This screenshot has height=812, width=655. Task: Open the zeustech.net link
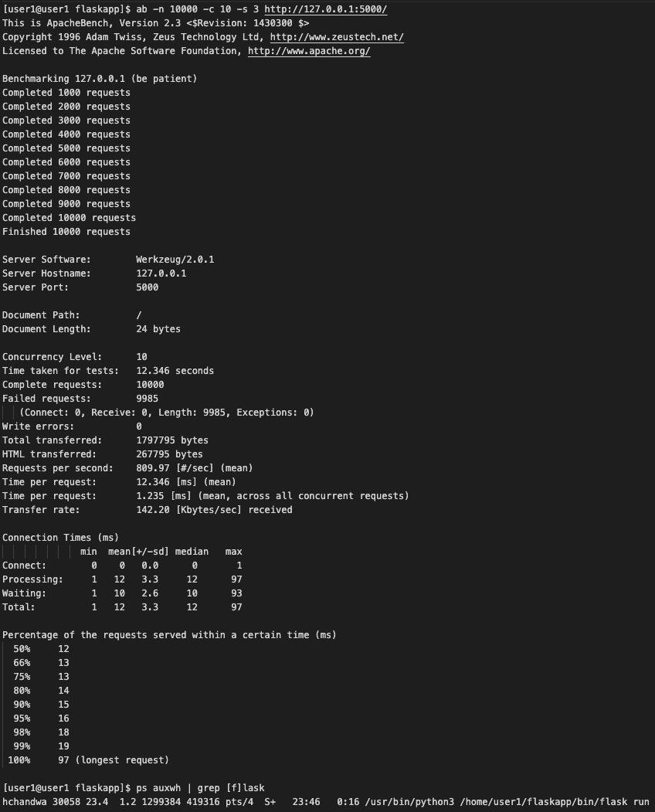click(x=336, y=37)
